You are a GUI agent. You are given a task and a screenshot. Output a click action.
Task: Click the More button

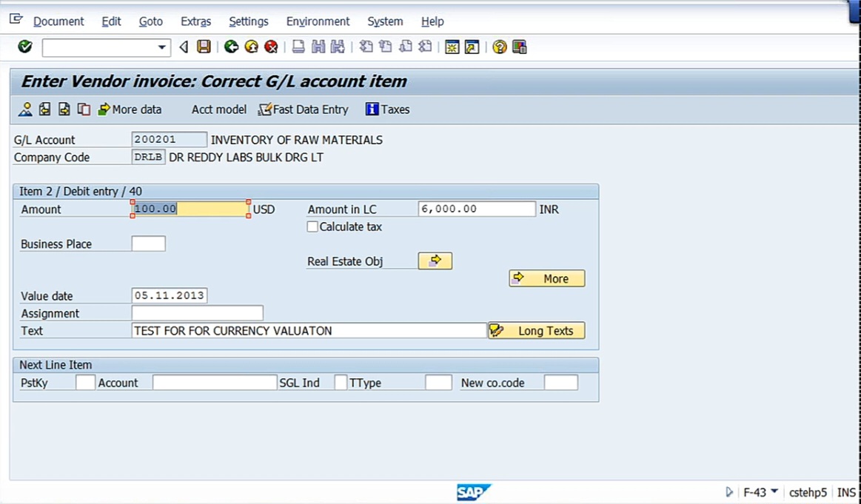[x=547, y=278]
